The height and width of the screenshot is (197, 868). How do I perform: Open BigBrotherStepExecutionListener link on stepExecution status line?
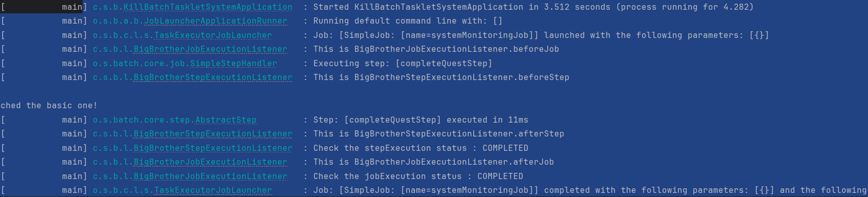213,148
